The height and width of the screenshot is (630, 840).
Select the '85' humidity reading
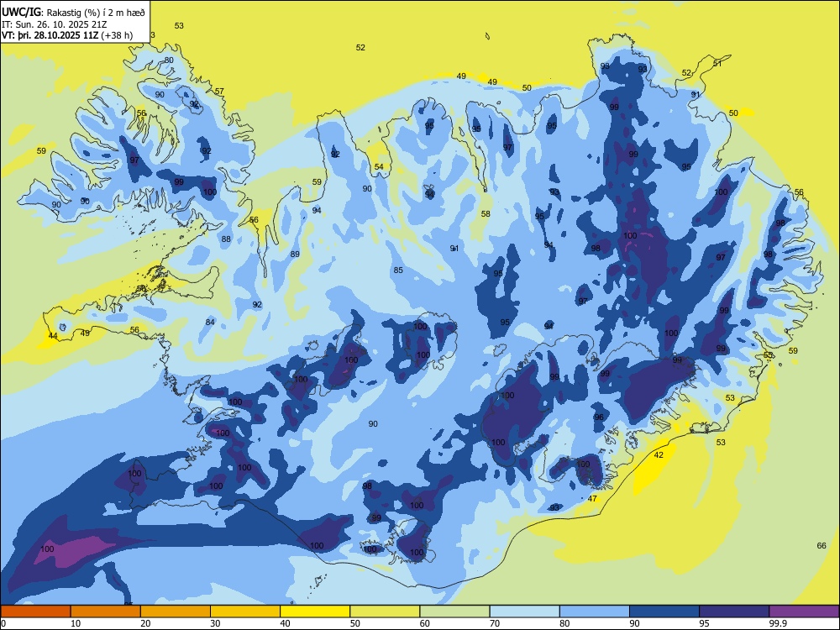pos(398,270)
